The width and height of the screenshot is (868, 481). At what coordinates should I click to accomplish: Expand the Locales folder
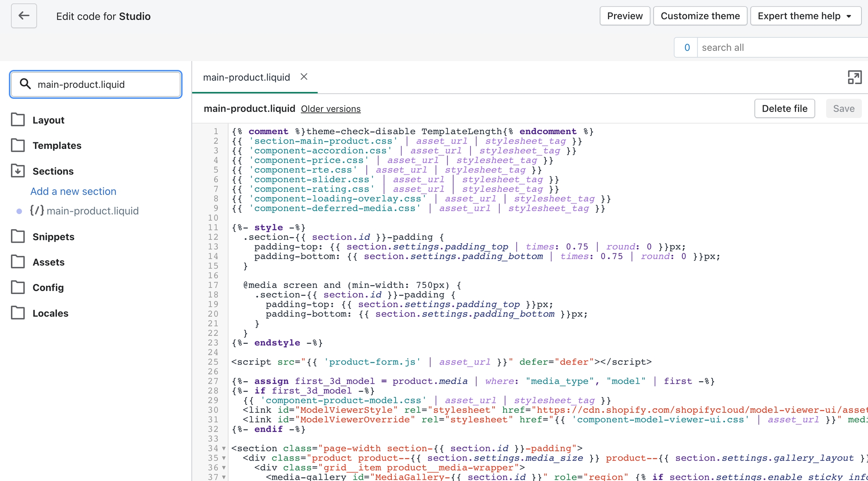pos(50,313)
